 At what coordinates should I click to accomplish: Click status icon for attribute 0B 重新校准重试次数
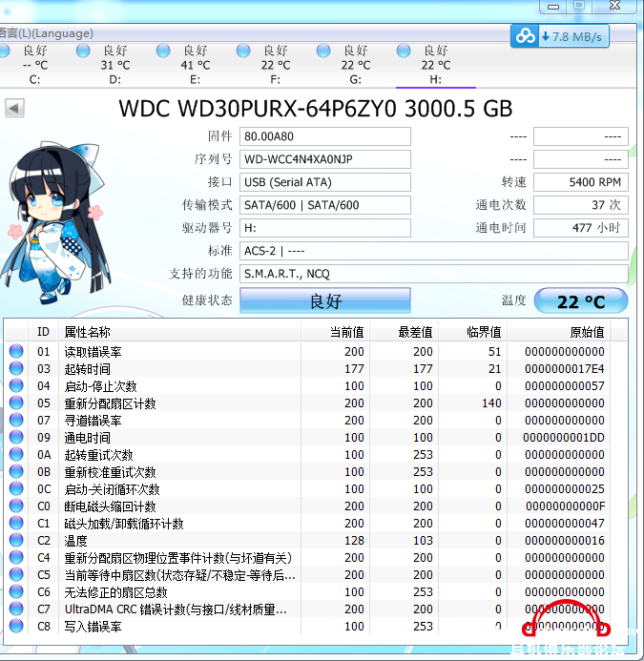(16, 472)
